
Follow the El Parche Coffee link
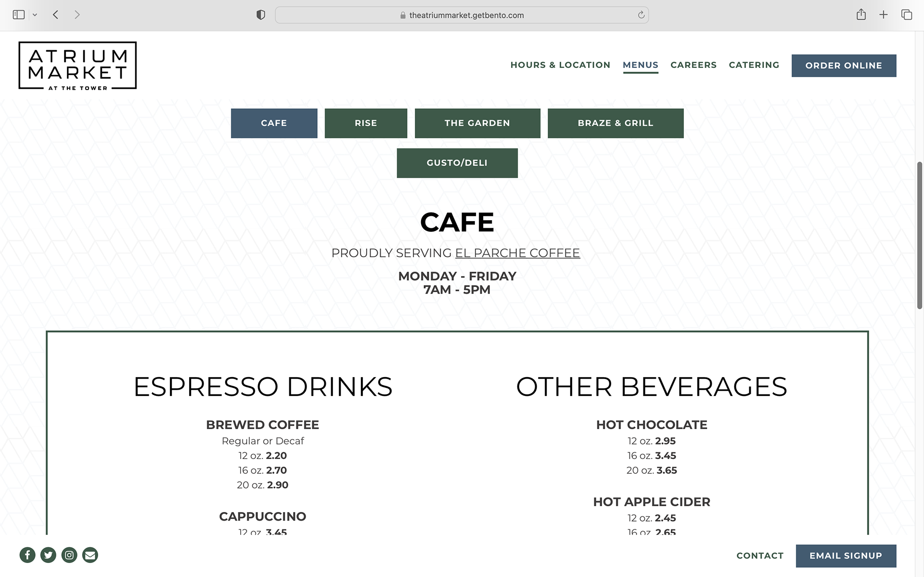517,253
